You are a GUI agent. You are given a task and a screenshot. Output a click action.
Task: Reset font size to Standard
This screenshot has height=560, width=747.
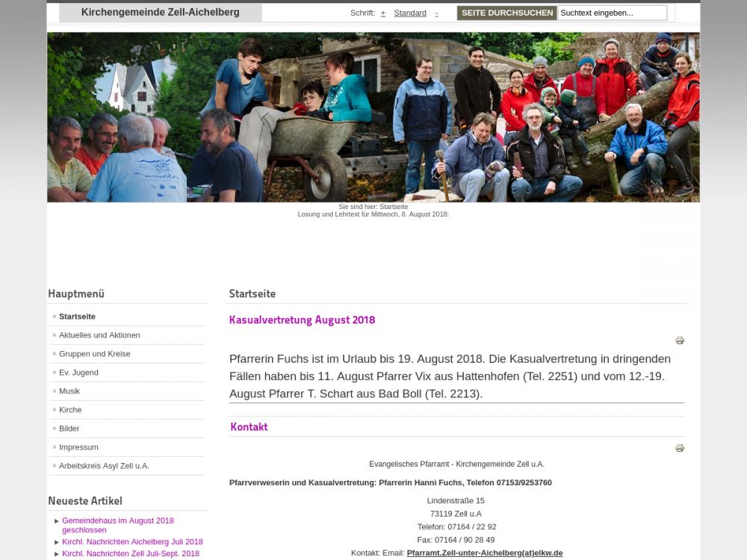click(x=410, y=13)
